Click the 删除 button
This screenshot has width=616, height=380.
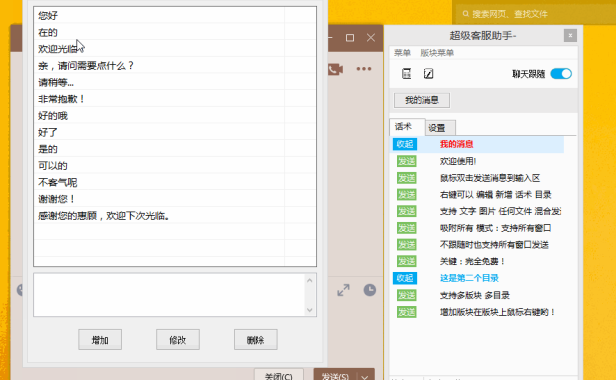(x=256, y=340)
